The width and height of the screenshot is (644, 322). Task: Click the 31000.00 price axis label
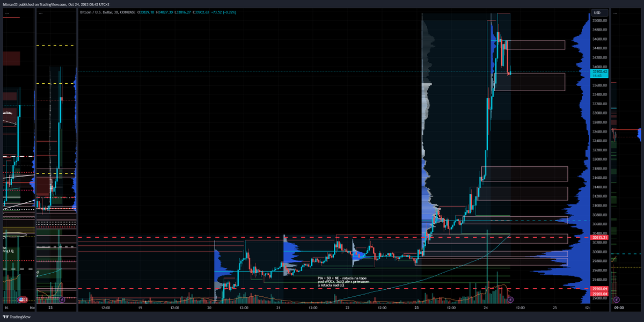[600, 205]
